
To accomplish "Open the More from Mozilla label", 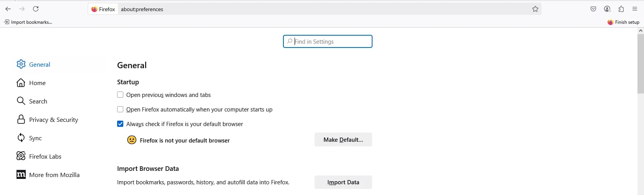I will pyautogui.click(x=54, y=175).
